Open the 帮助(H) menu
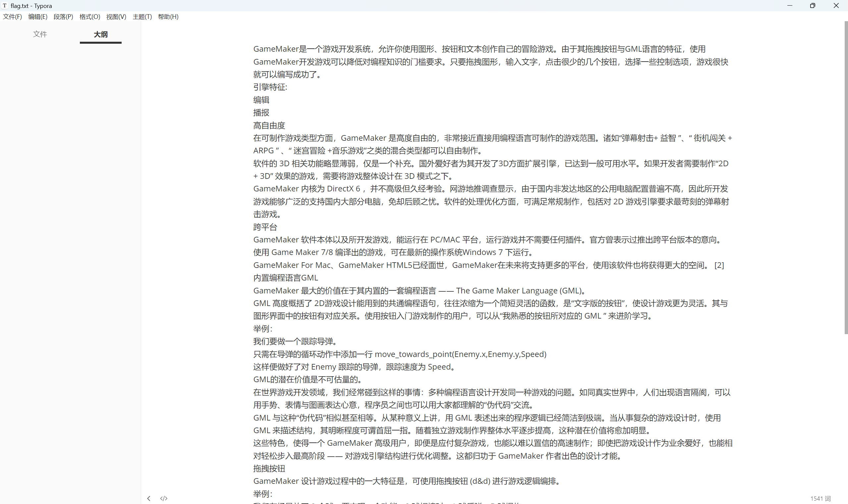This screenshot has width=848, height=504. (x=168, y=17)
